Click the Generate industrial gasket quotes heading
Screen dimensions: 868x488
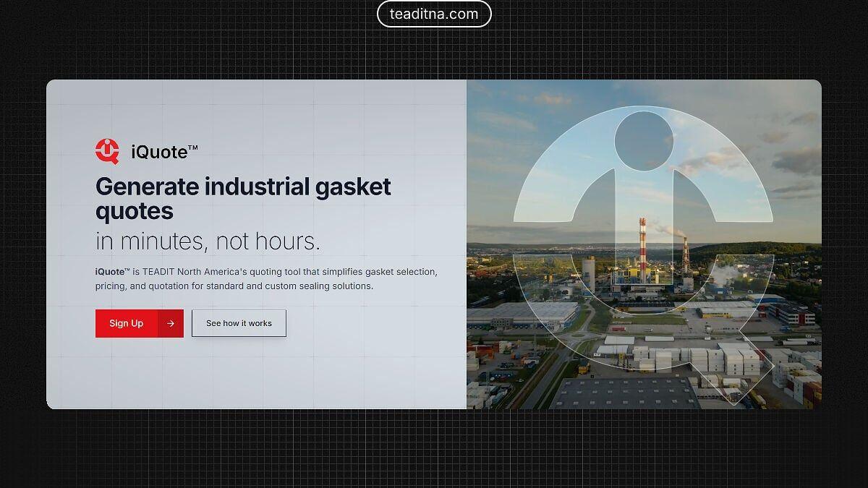click(243, 198)
